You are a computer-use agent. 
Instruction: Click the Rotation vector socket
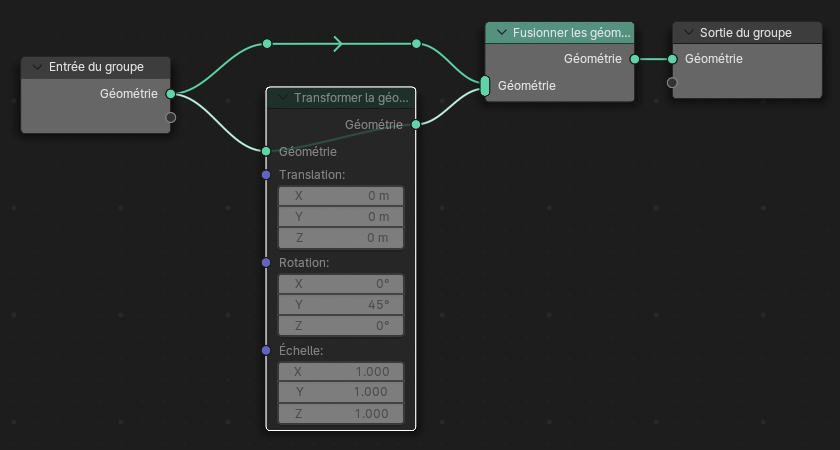click(x=266, y=263)
